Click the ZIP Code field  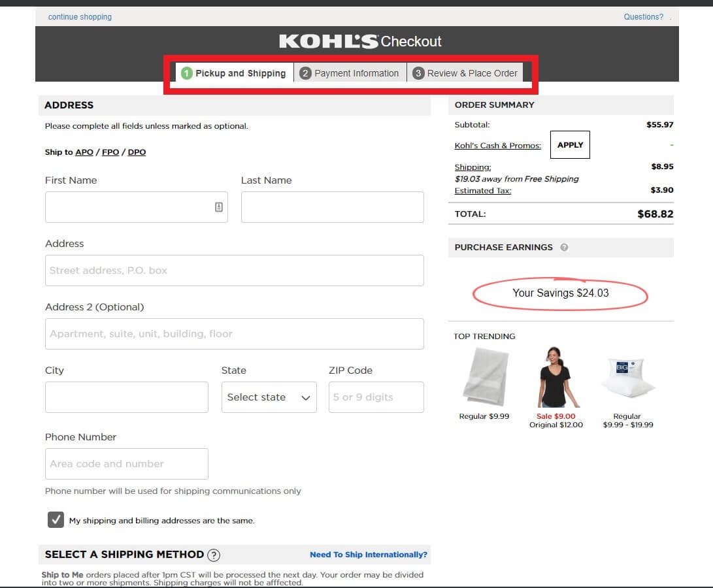(376, 397)
